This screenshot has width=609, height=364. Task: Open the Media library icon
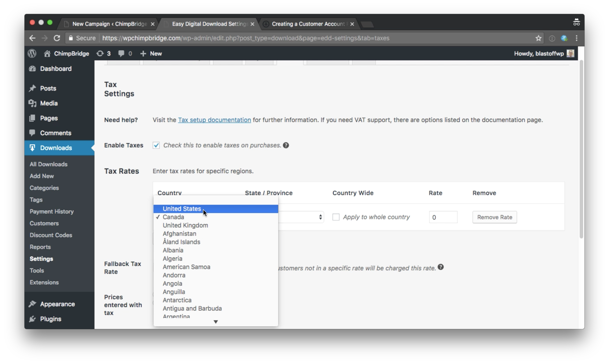point(32,103)
